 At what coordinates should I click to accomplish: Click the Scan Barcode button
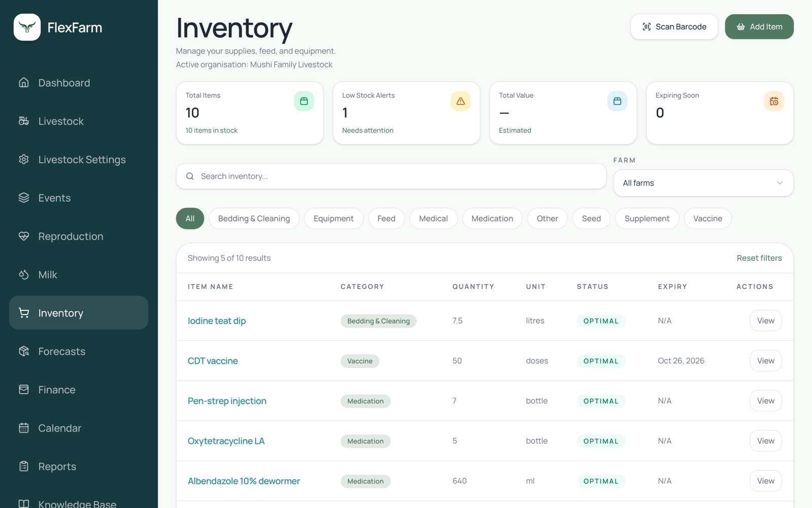[674, 26]
